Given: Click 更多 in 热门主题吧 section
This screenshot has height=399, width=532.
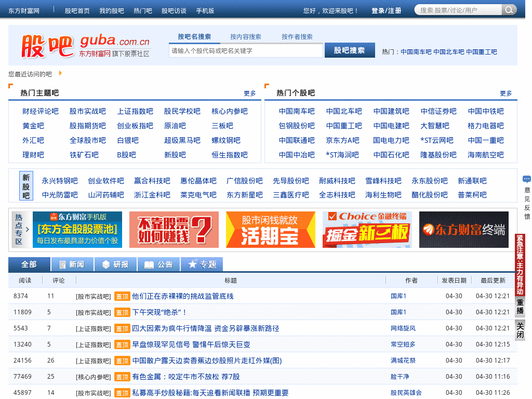Looking at the screenshot, I should coord(250,94).
